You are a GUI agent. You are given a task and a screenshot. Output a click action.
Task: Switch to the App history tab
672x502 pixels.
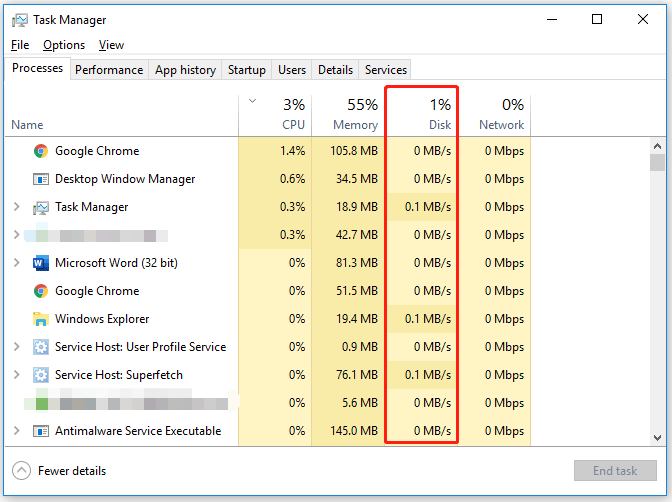[185, 70]
